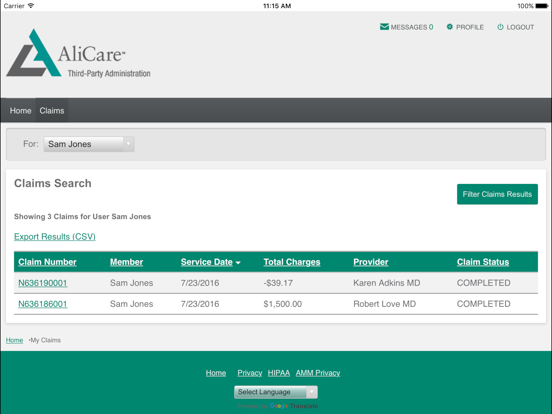The width and height of the screenshot is (552, 414).
Task: Open the Select Language dropdown
Action: pos(276,392)
